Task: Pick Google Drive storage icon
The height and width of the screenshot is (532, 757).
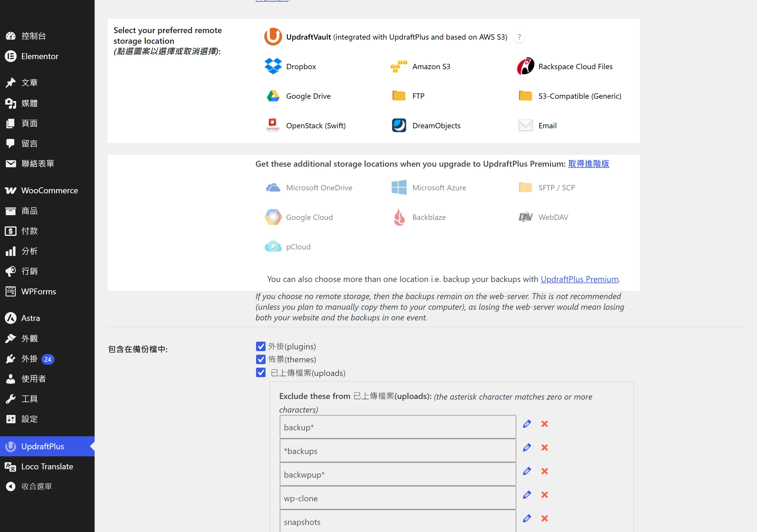Action: (273, 96)
